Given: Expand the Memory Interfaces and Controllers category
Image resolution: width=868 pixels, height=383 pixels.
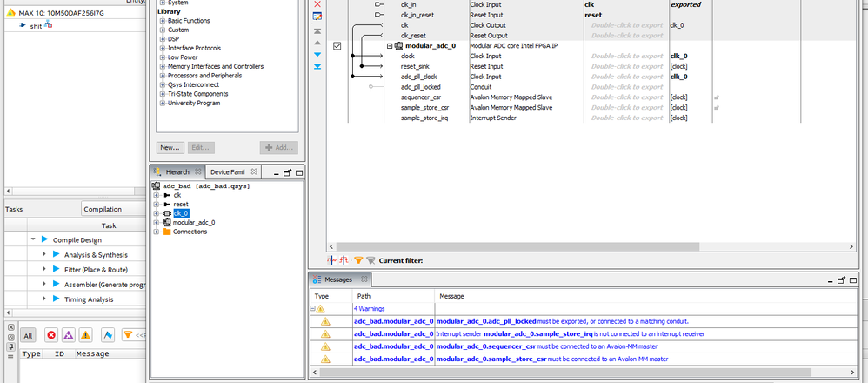Looking at the screenshot, I should pos(163,66).
